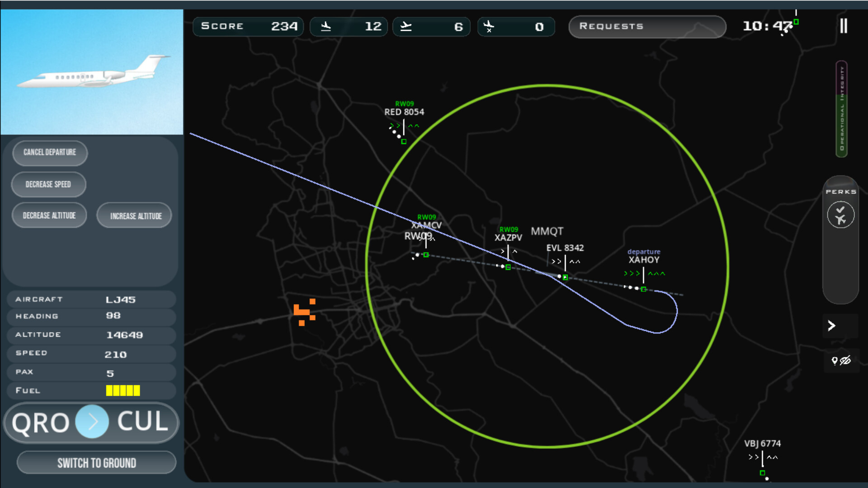
Task: Open the Requests bar
Action: pyautogui.click(x=647, y=26)
